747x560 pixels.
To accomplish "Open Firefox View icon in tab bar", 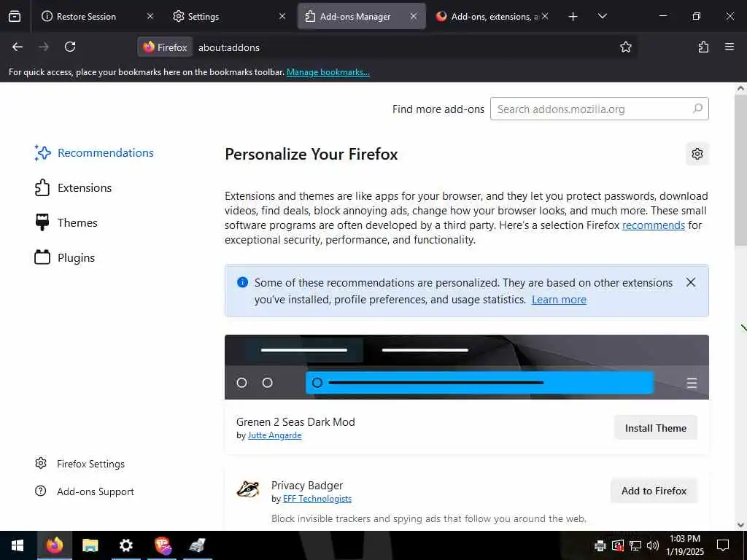I will coord(15,16).
